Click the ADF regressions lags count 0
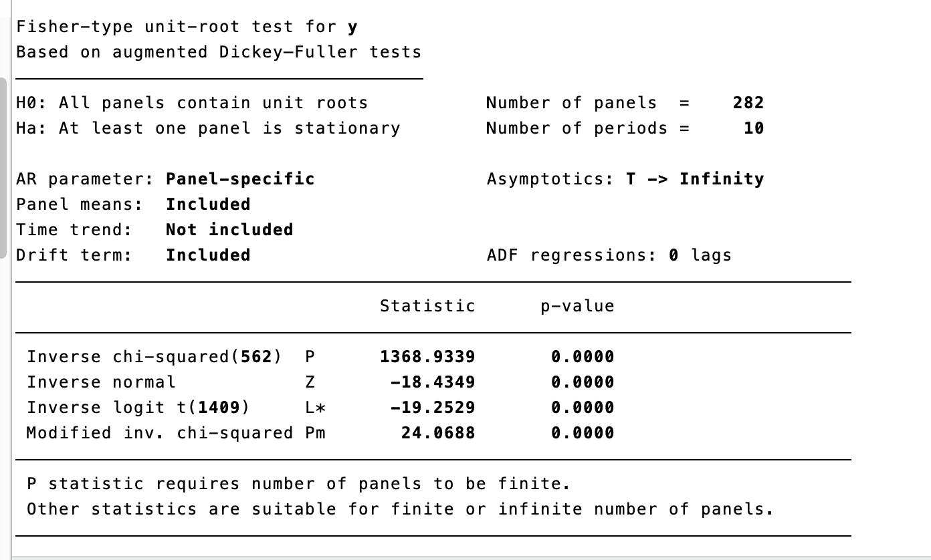 pos(674,255)
